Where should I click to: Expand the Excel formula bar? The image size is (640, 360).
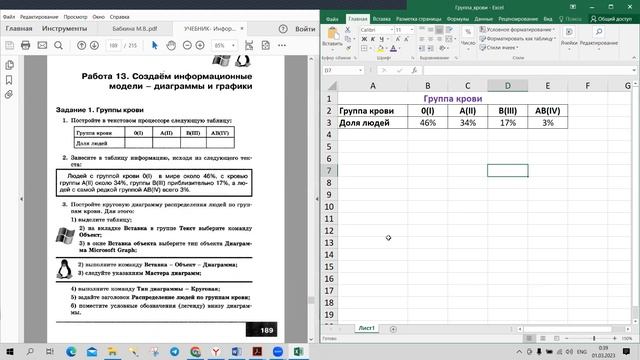pyautogui.click(x=634, y=70)
